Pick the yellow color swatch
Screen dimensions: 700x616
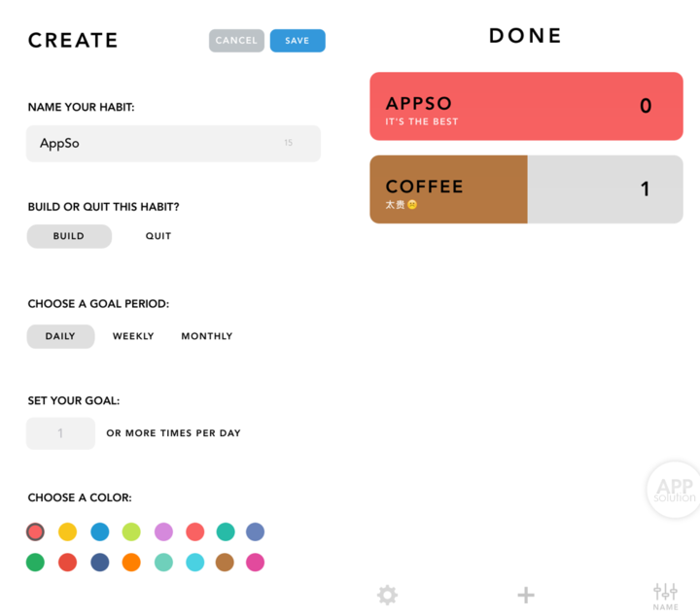[67, 531]
